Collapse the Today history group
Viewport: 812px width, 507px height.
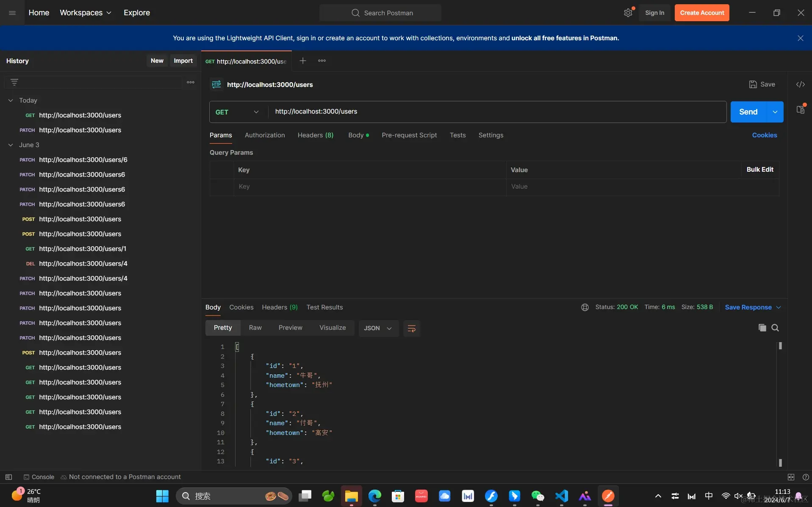11,100
